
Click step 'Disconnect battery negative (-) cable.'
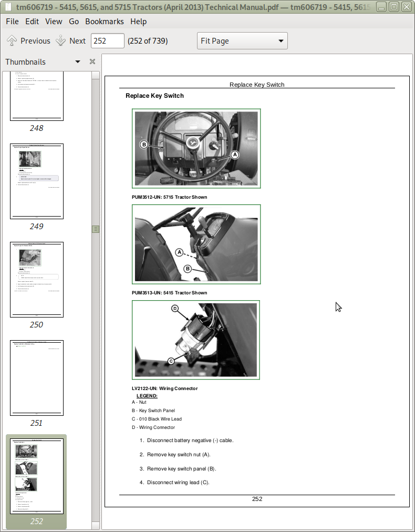pyautogui.click(x=190, y=441)
